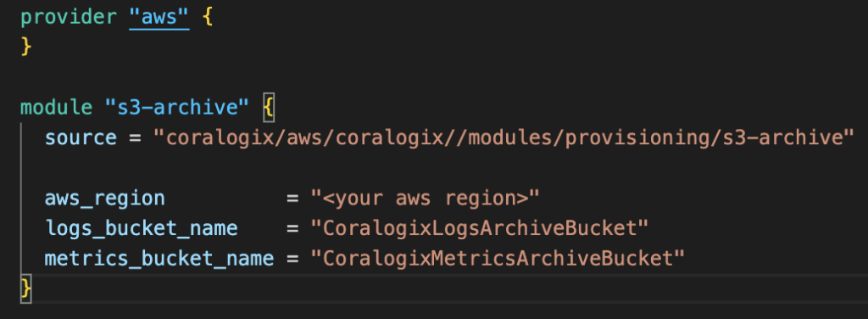The width and height of the screenshot is (868, 319).
Task: Open the coralogix module source path string
Action: click(x=504, y=137)
